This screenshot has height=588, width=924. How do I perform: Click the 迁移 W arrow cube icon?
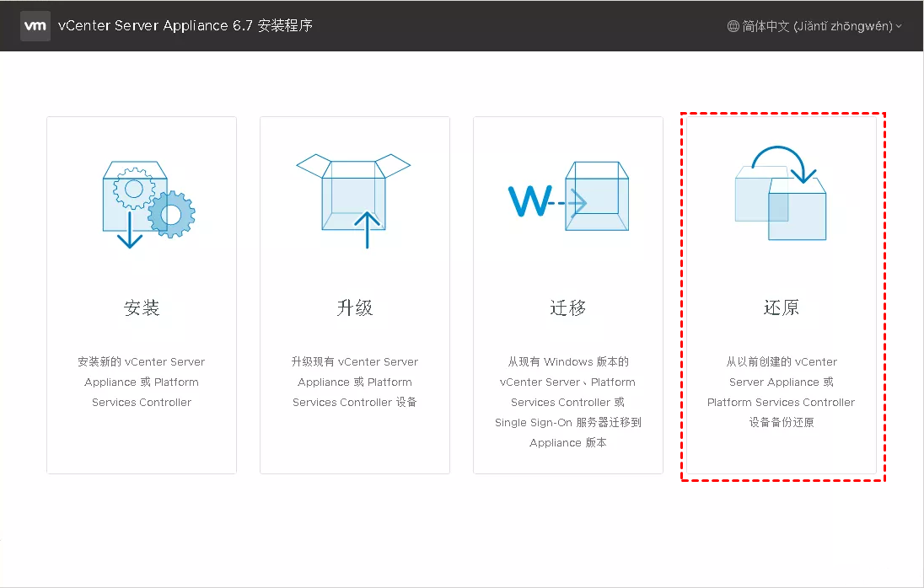click(568, 196)
